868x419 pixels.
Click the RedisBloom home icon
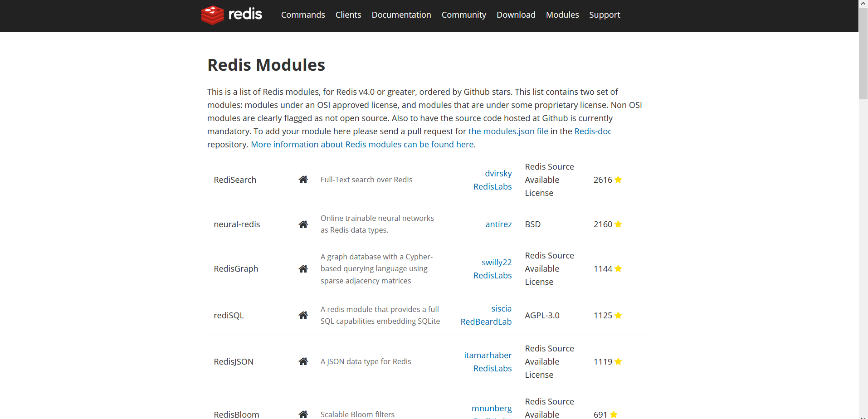303,414
